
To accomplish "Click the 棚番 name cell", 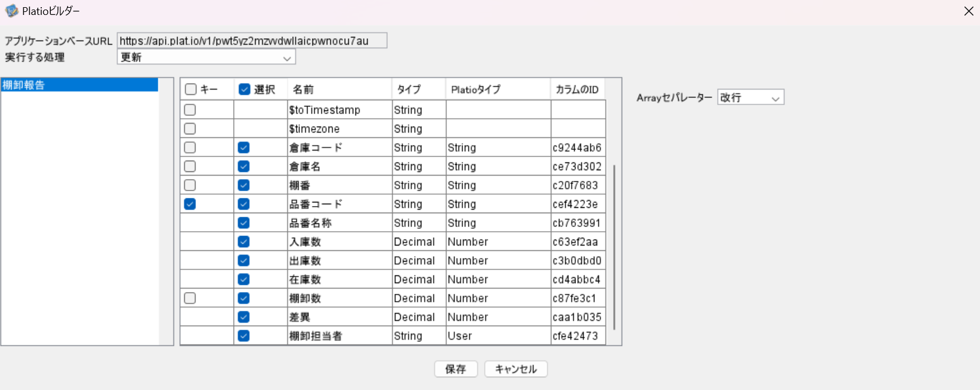I will click(339, 185).
